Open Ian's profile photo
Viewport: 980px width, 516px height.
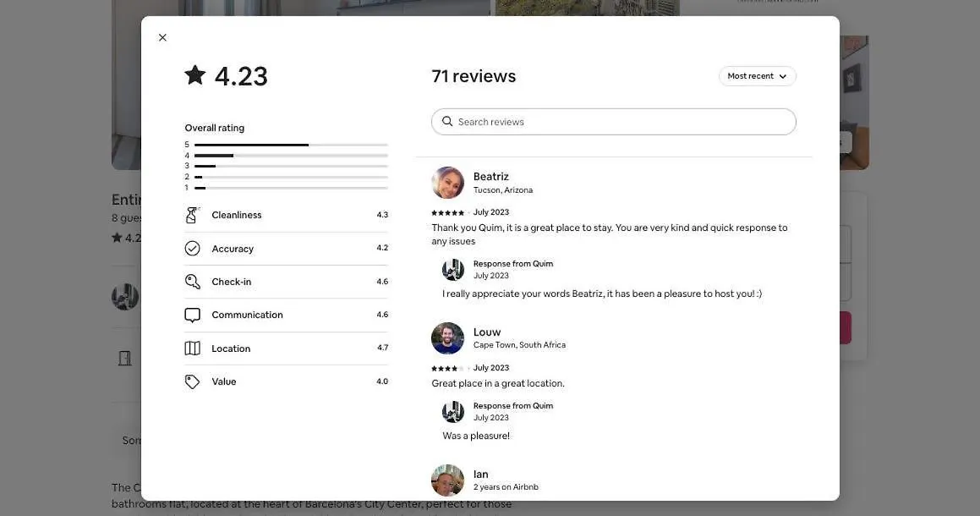pos(447,480)
